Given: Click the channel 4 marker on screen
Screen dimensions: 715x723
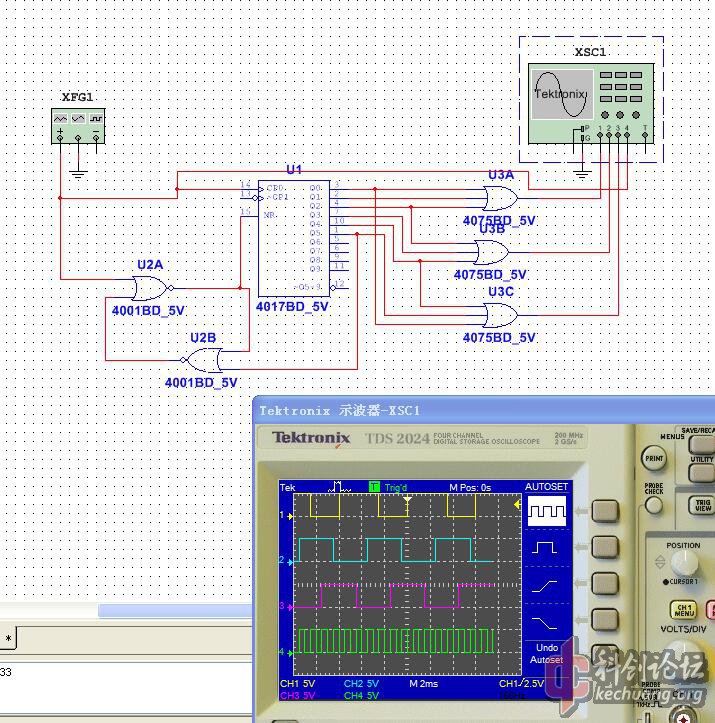Looking at the screenshot, I should click(x=286, y=652).
